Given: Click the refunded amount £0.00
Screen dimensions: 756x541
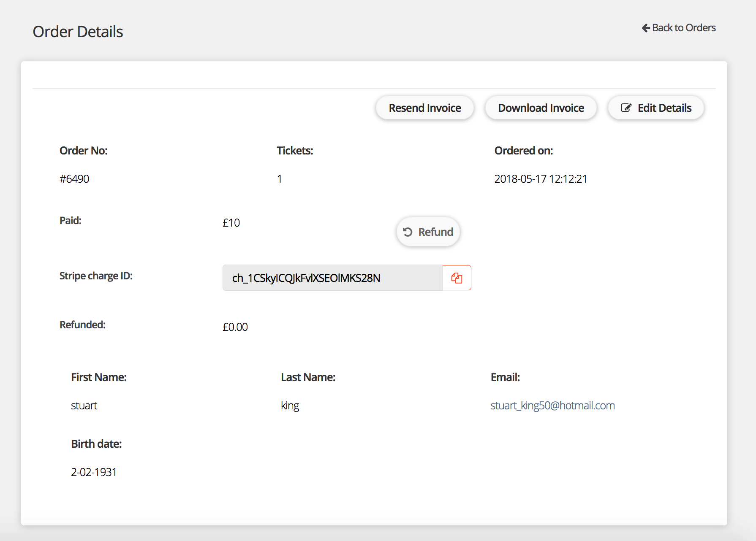Looking at the screenshot, I should click(x=235, y=327).
